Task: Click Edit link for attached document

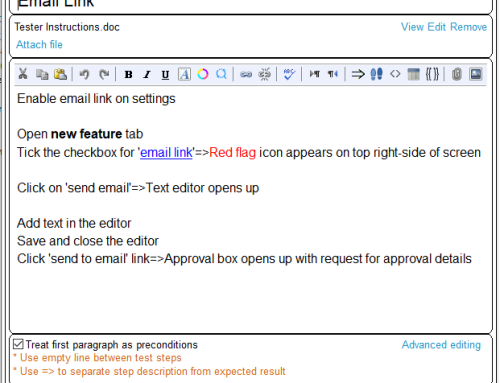Action: [x=437, y=27]
